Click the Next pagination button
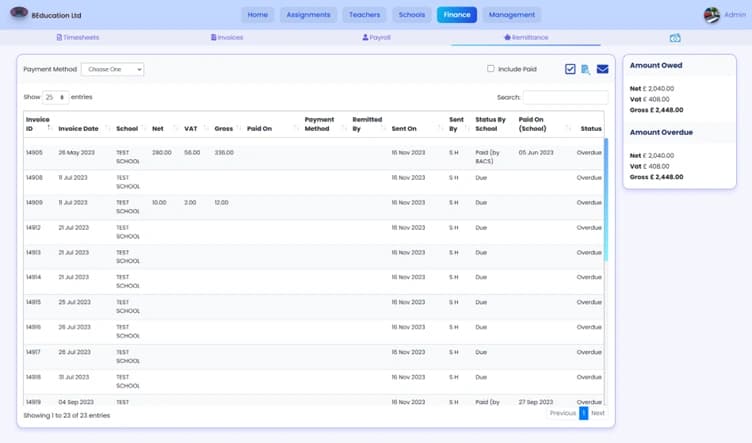The height and width of the screenshot is (443, 752). point(598,413)
